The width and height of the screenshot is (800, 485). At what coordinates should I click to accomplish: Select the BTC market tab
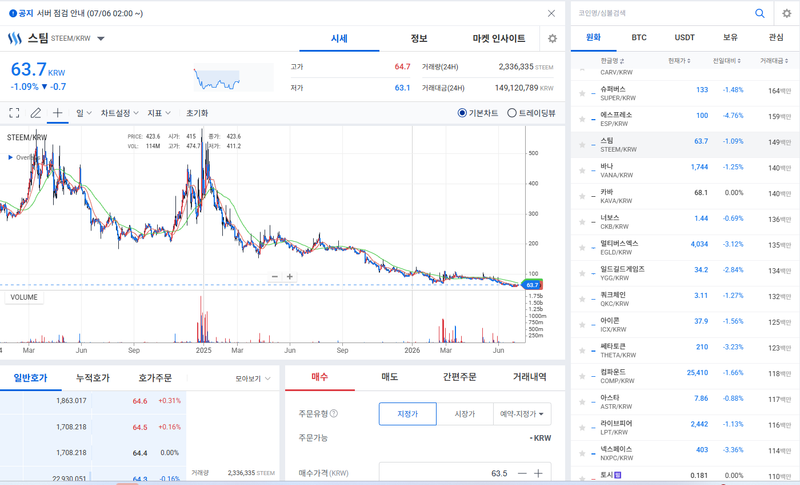[x=639, y=37]
